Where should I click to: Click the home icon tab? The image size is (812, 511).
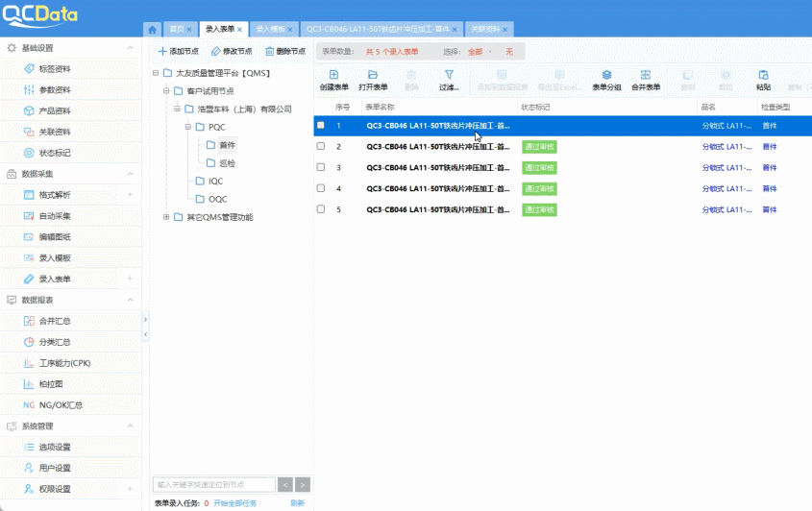tap(153, 30)
